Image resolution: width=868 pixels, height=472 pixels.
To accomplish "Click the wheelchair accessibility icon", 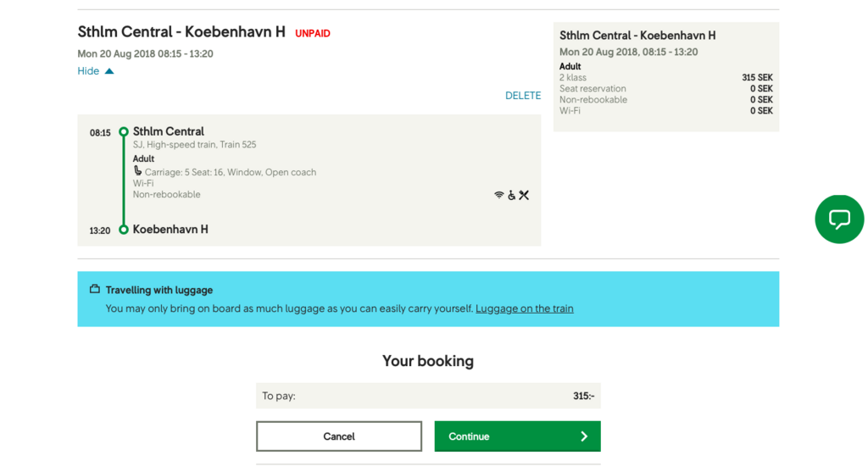I will (x=511, y=195).
